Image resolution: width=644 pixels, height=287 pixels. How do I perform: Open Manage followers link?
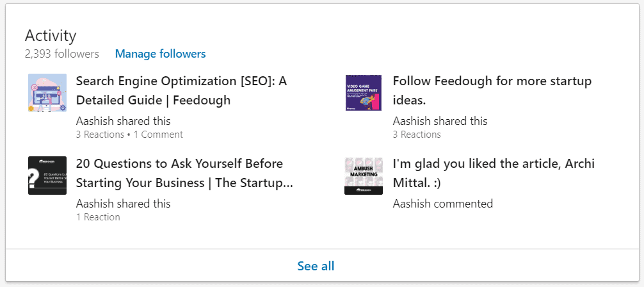160,54
